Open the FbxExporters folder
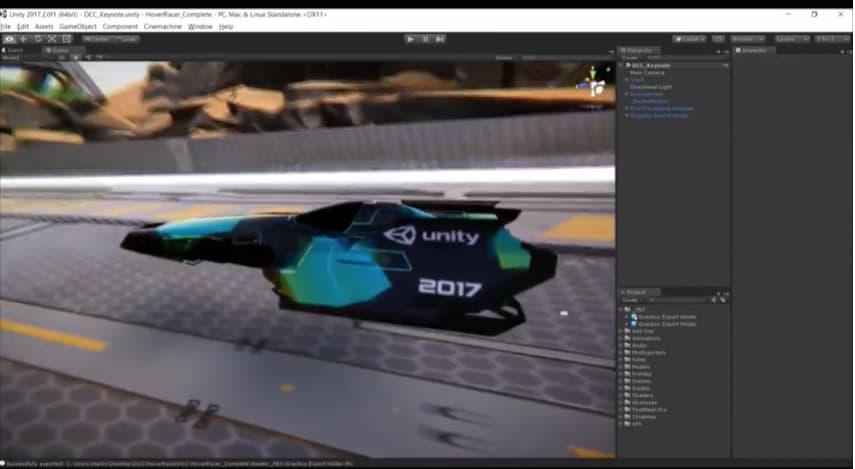This screenshot has height=469, width=855. point(645,352)
